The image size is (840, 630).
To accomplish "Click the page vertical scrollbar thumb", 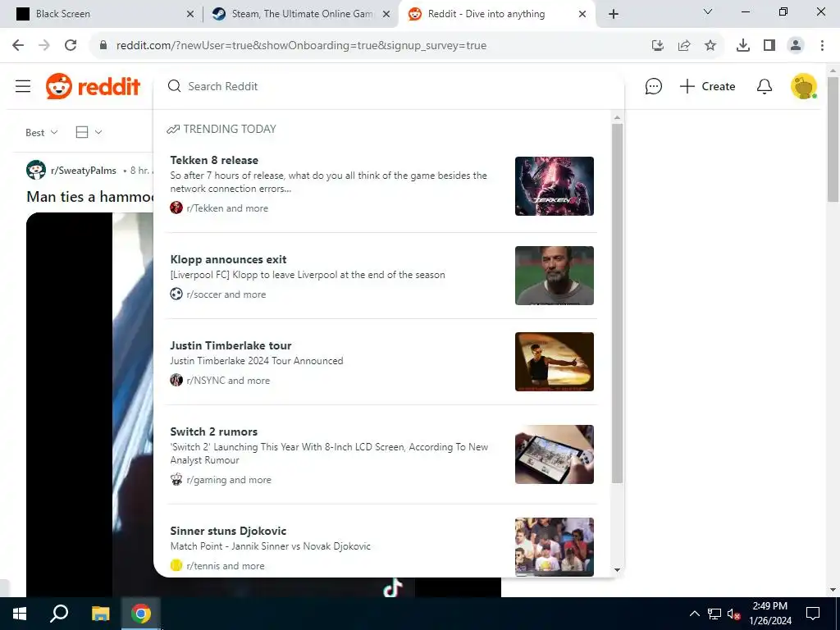I will pyautogui.click(x=833, y=139).
